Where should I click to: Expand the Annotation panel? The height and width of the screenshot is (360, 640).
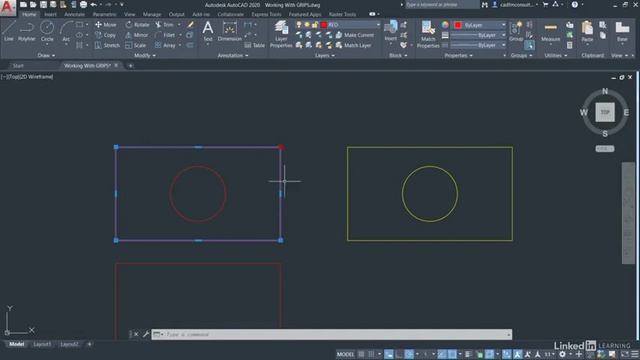point(233,56)
